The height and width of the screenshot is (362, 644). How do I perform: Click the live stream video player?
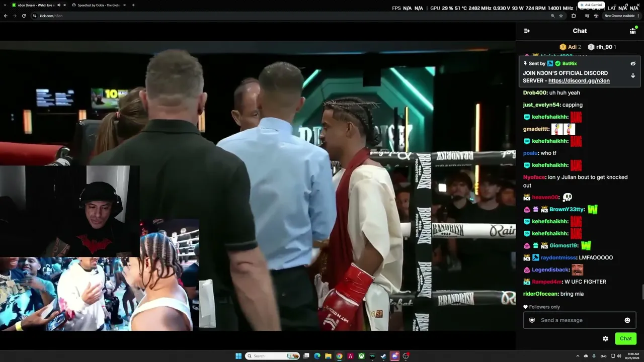tap(258, 186)
